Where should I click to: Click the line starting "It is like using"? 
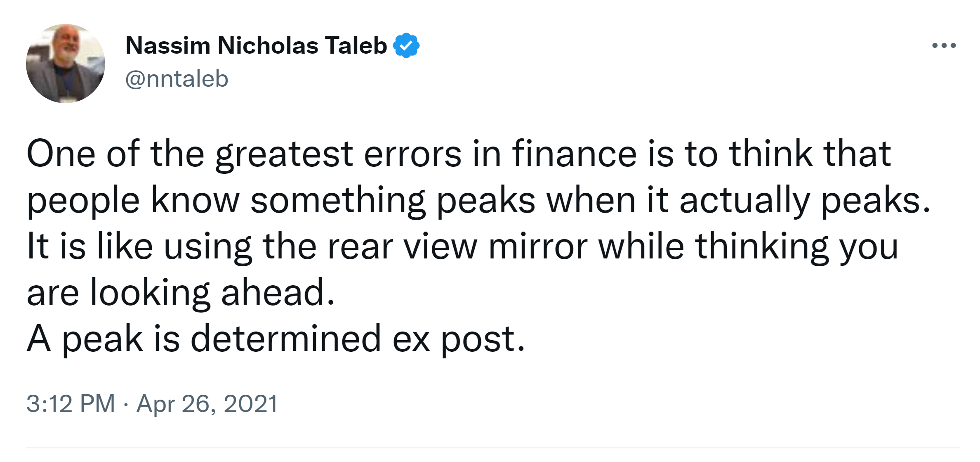click(x=462, y=246)
